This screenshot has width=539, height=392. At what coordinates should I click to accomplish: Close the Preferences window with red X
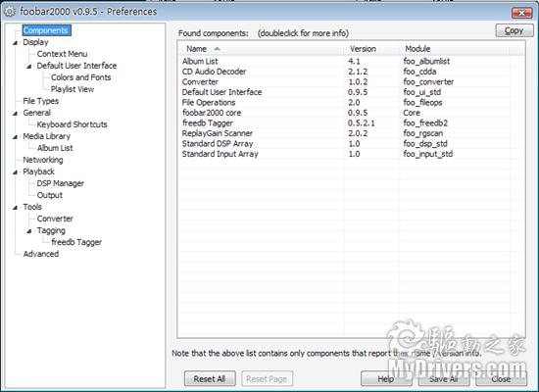521,13
